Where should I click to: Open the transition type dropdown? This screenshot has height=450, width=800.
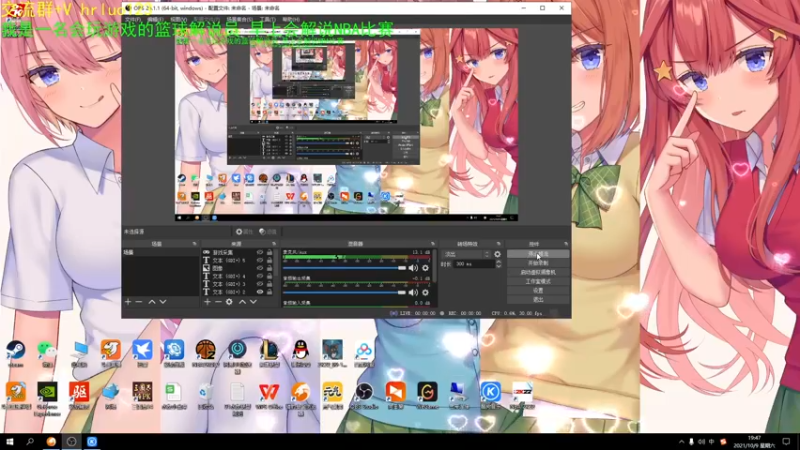tap(467, 254)
